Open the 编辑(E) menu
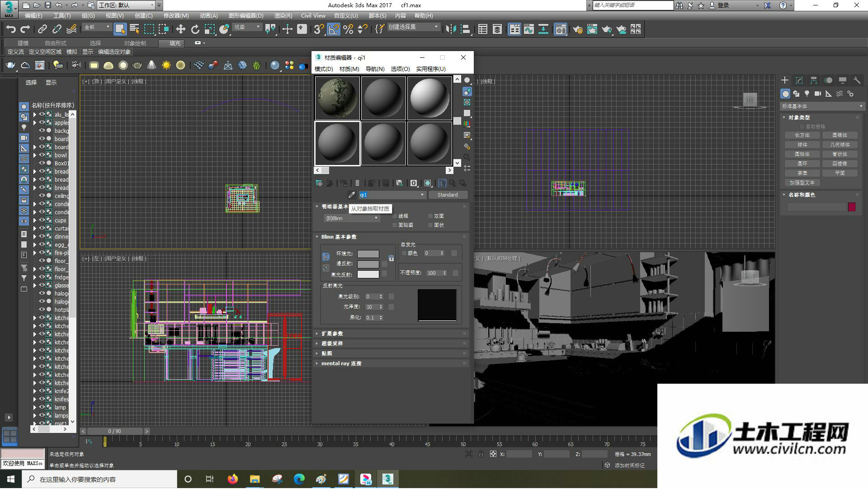The height and width of the screenshot is (489, 868). pyautogui.click(x=33, y=16)
